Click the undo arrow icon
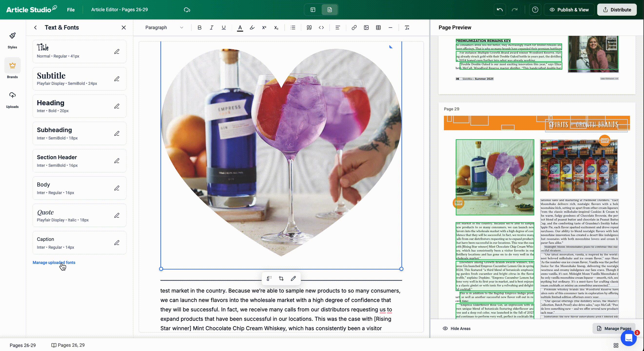The width and height of the screenshot is (644, 351). click(499, 10)
